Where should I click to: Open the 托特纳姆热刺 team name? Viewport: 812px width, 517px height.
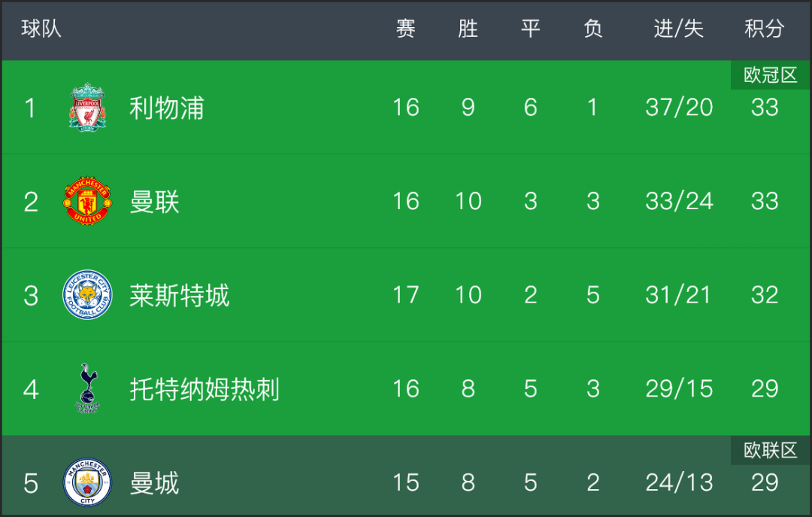204,389
